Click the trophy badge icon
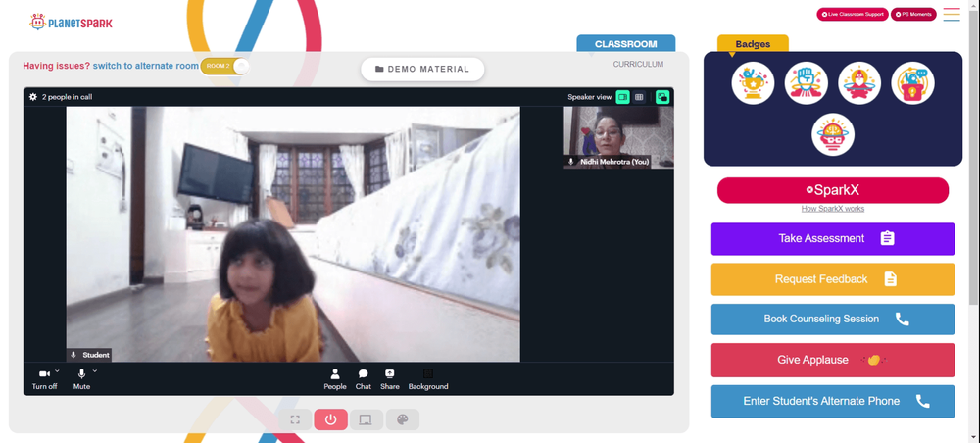 [x=753, y=83]
